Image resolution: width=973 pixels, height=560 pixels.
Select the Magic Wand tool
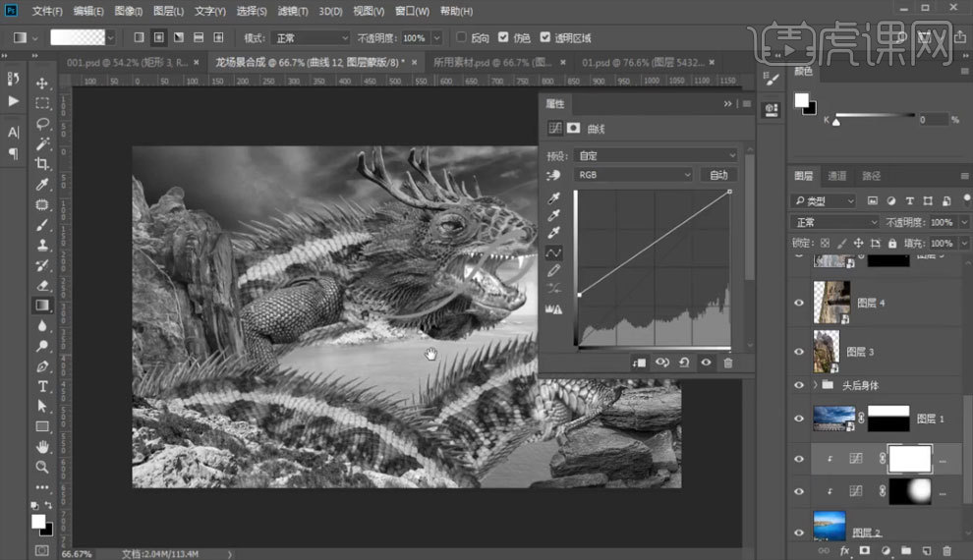pyautogui.click(x=42, y=143)
